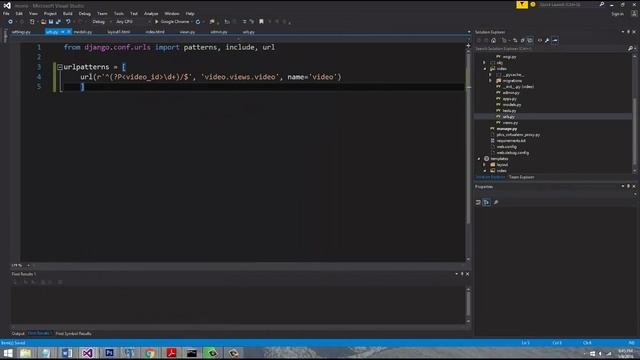
Task: Click the notifications flag icon in title bar
Action: pos(522,4)
